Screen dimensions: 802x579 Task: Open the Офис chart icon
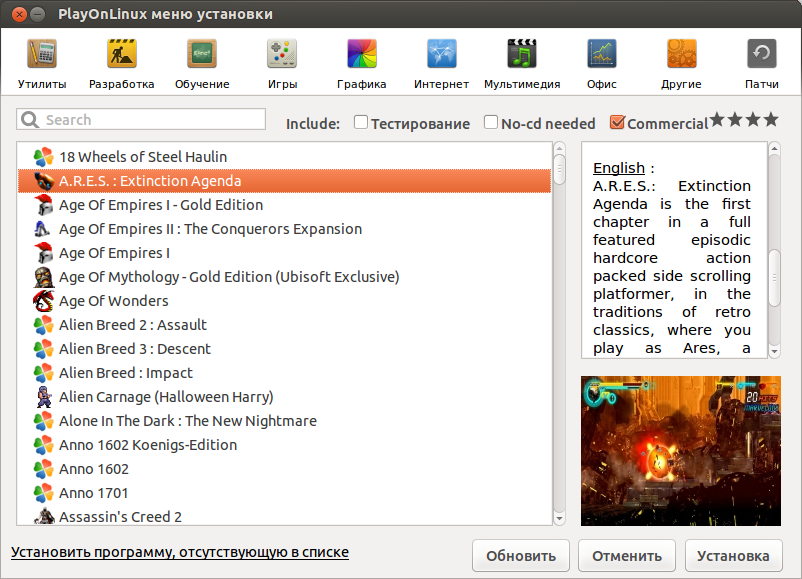[x=602, y=53]
